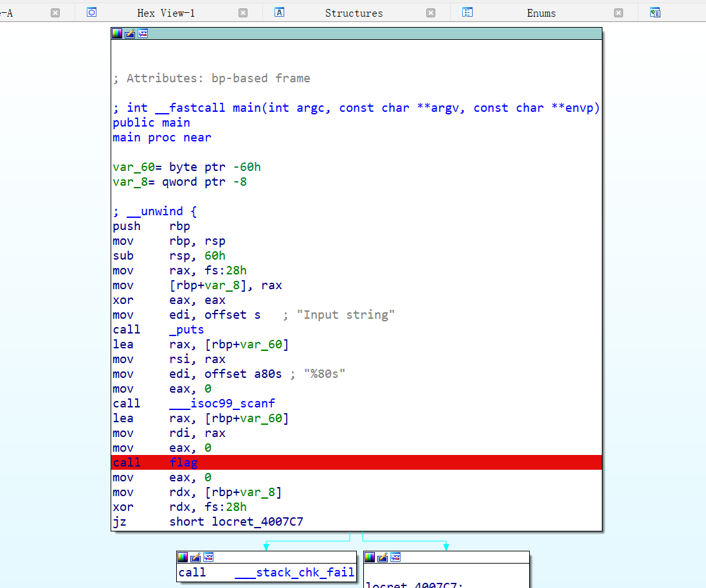Viewport: 706px width, 588px height.
Task: Click 'mov rdi, rax' instruction
Action: tap(169, 433)
